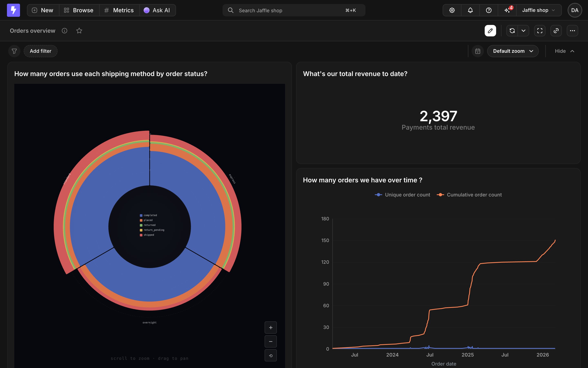Toggle Cumulative order count series
This screenshot has width=588, height=368.
(469, 195)
